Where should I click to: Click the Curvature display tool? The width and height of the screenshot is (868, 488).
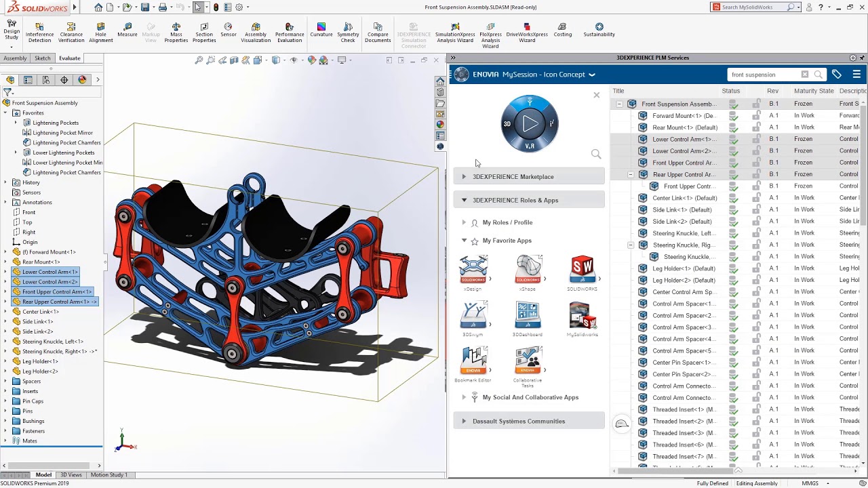click(321, 30)
